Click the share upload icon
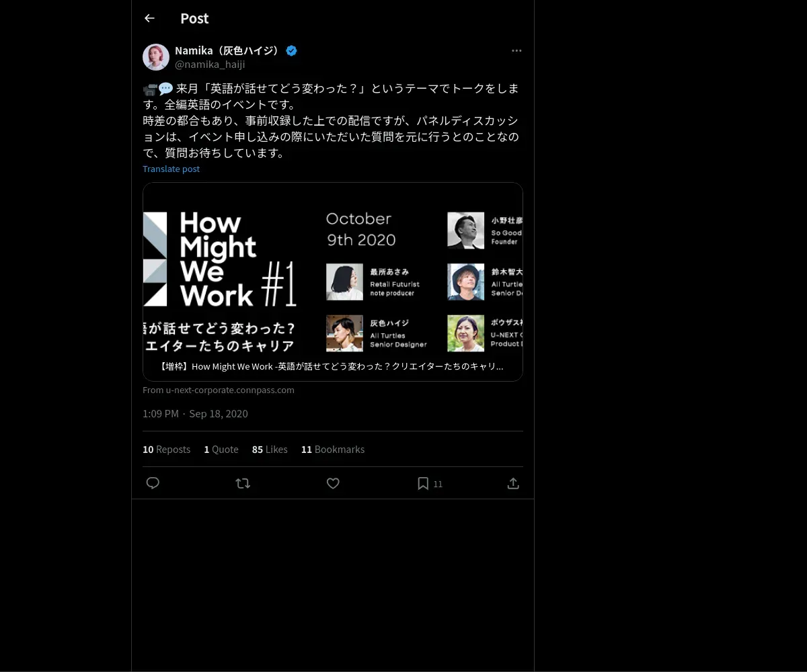 pyautogui.click(x=513, y=483)
